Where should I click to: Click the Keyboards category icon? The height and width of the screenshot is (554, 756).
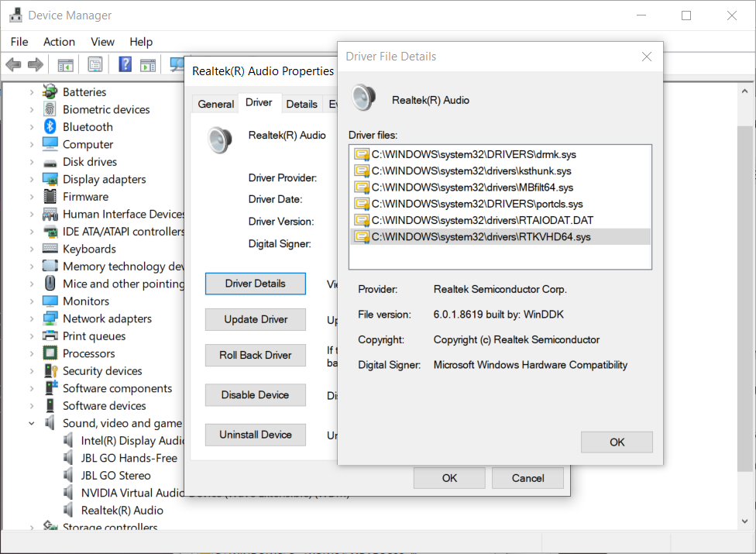(x=50, y=249)
